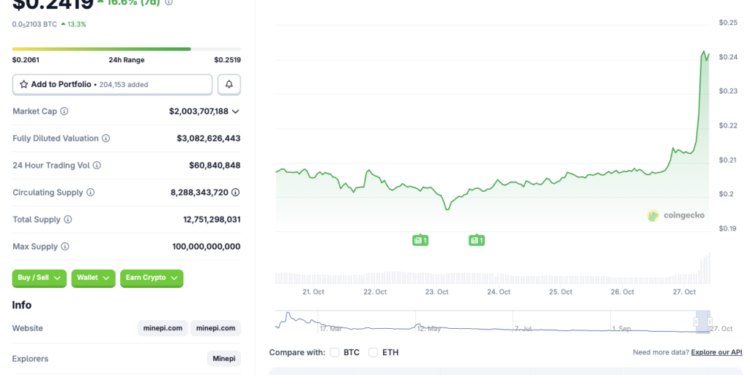Open the Explore our API link

[717, 353]
